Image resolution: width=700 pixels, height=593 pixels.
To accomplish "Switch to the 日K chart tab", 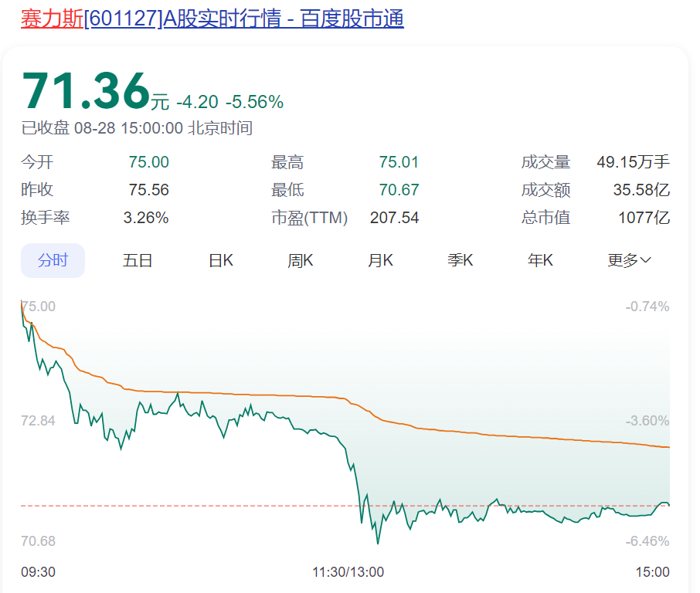I will (x=221, y=260).
